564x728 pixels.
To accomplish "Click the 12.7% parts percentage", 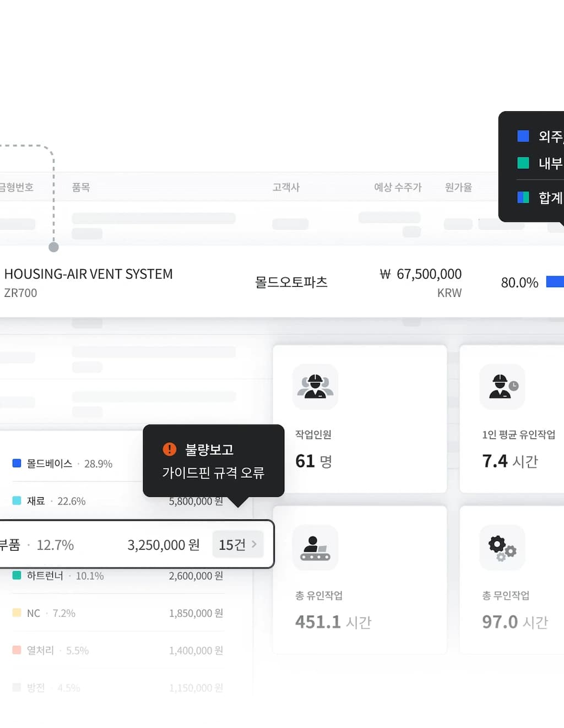I will coord(55,545).
